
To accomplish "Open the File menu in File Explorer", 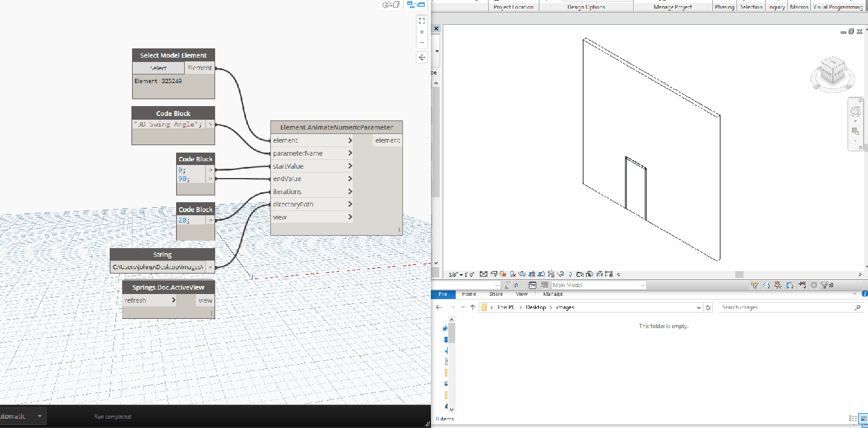I will (443, 294).
